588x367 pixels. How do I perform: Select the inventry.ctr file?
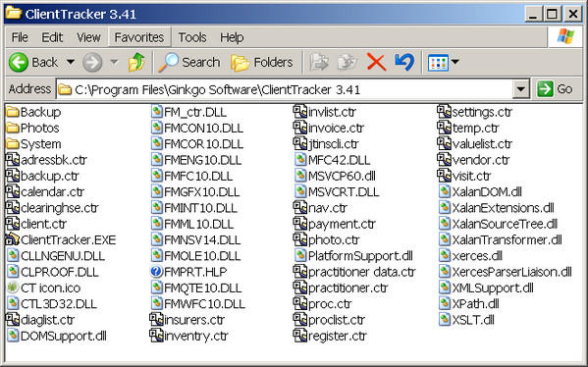click(189, 336)
